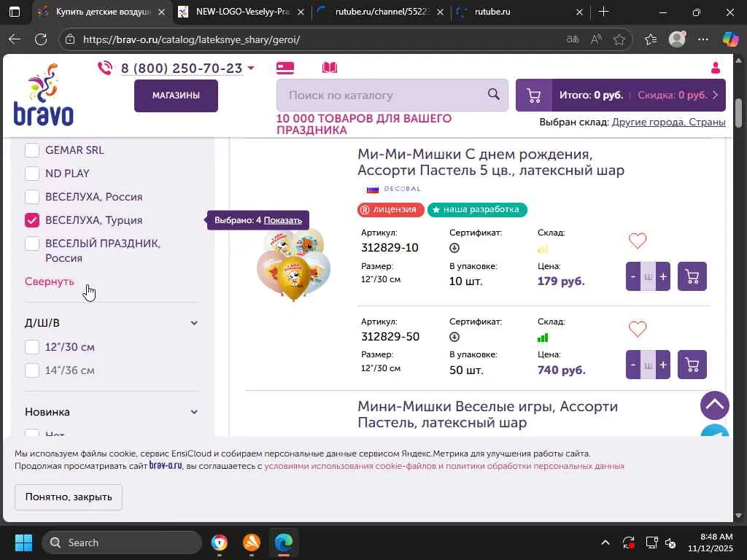This screenshot has height=560, width=747.
Task: Check the 12"/30 см size filter
Action: pyautogui.click(x=32, y=347)
